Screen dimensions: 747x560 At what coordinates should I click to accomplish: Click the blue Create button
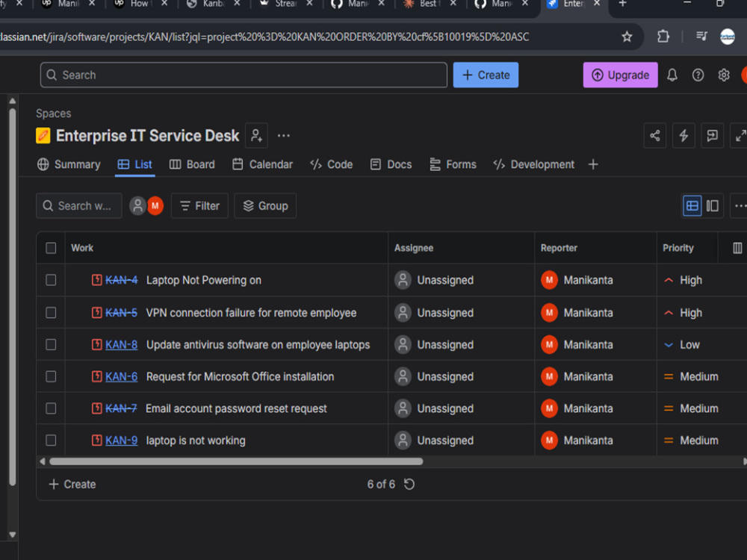click(x=486, y=75)
